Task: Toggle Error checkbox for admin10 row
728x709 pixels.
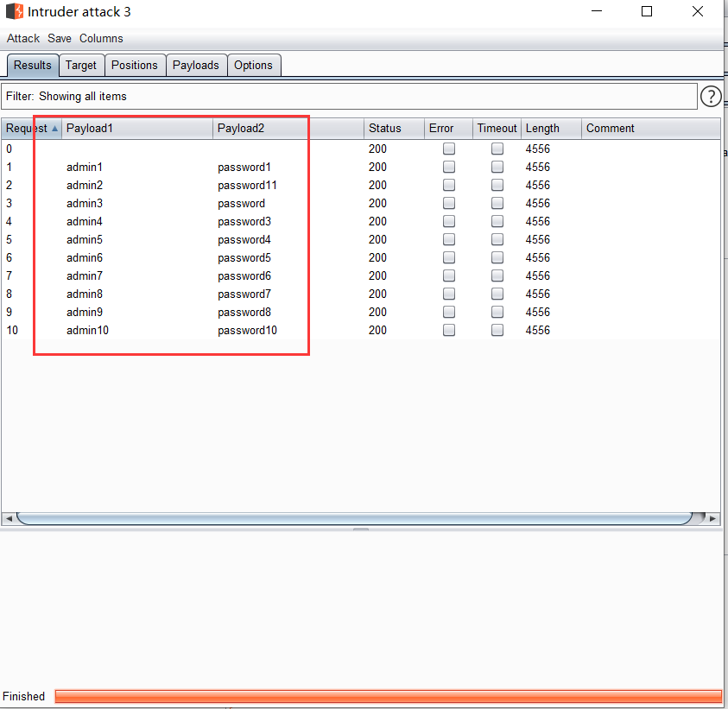Action: click(449, 330)
